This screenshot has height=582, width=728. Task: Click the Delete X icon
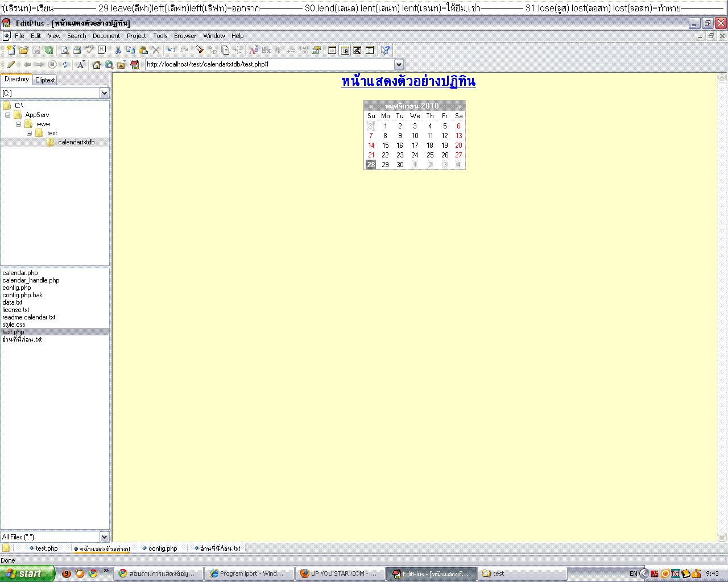pos(156,50)
